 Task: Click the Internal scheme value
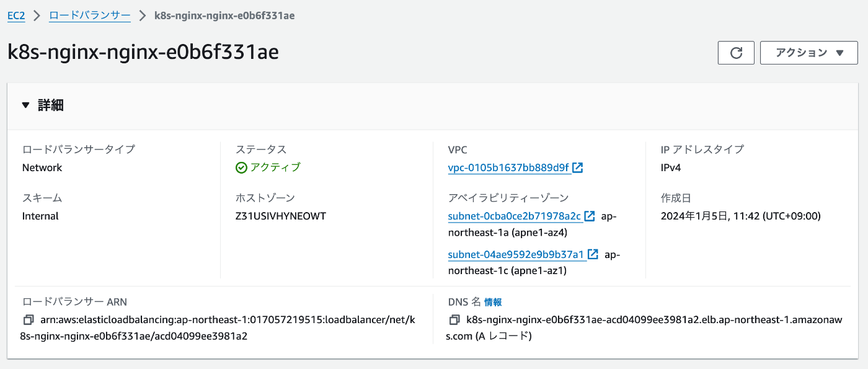[x=40, y=216]
